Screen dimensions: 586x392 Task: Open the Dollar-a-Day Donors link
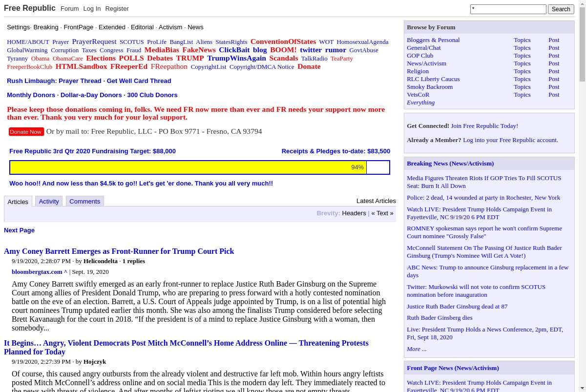point(91,95)
